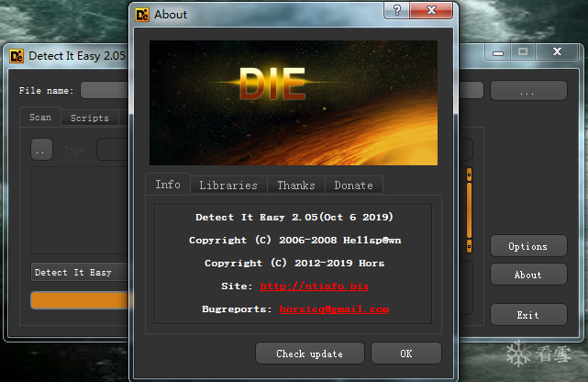This screenshot has height=382, width=588.
Task: Click the 'Copyright (C) 2012-2019 Hors' line
Action: (294, 263)
